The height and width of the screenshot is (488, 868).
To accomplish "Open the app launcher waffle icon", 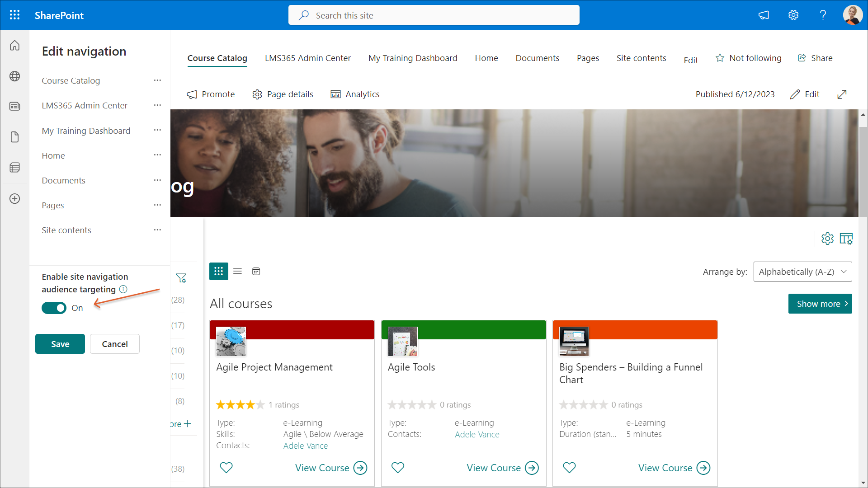I will [14, 15].
